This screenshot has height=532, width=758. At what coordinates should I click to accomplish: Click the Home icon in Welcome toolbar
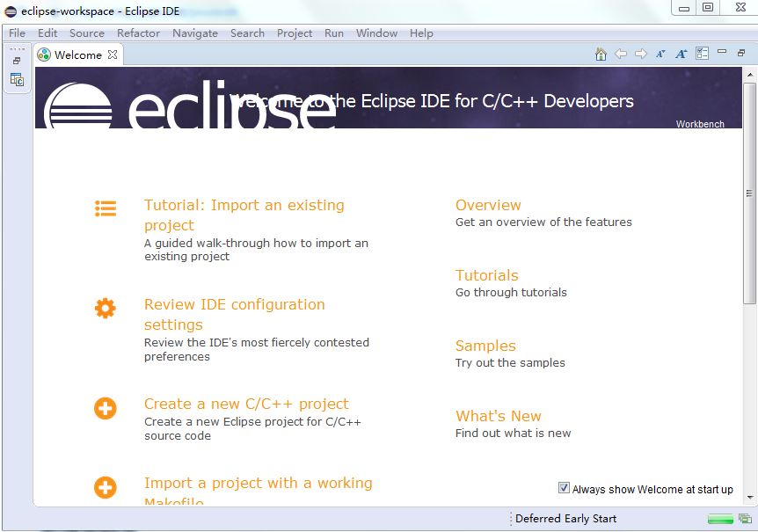pos(601,54)
